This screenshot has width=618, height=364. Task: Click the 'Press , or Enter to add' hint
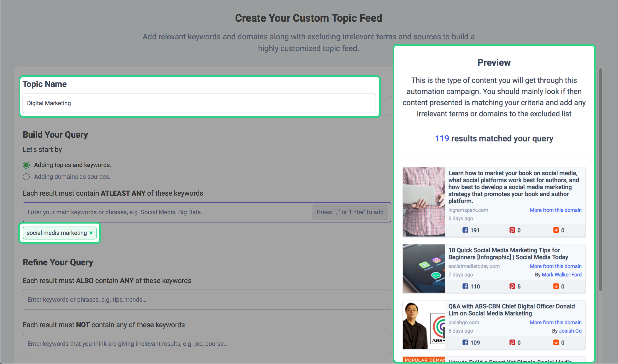350,212
